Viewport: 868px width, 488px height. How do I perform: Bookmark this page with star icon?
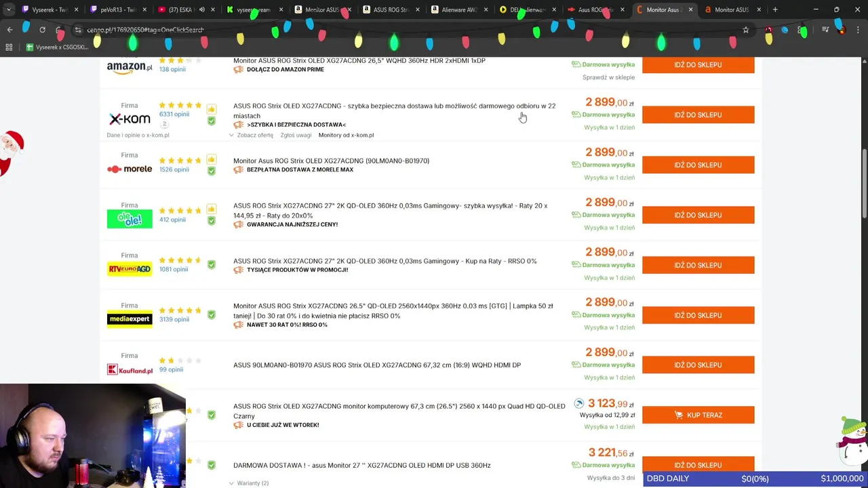(745, 30)
